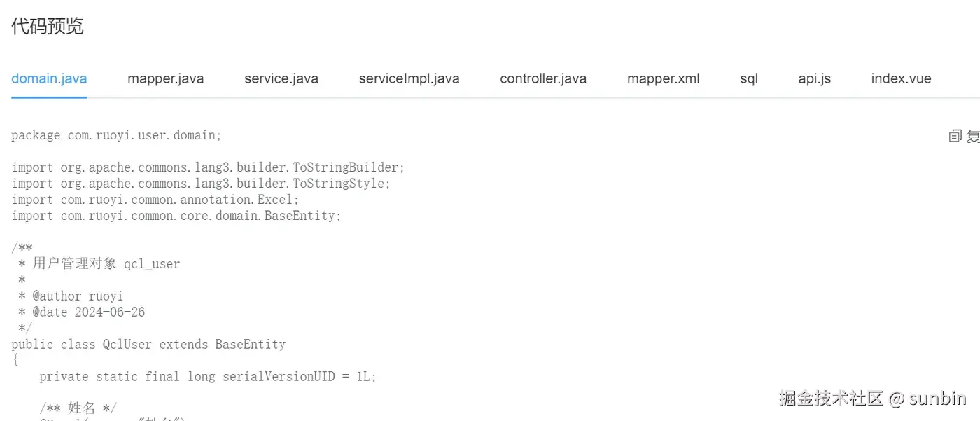This screenshot has height=421, width=980.
Task: Select the service.java tab
Action: click(x=281, y=78)
